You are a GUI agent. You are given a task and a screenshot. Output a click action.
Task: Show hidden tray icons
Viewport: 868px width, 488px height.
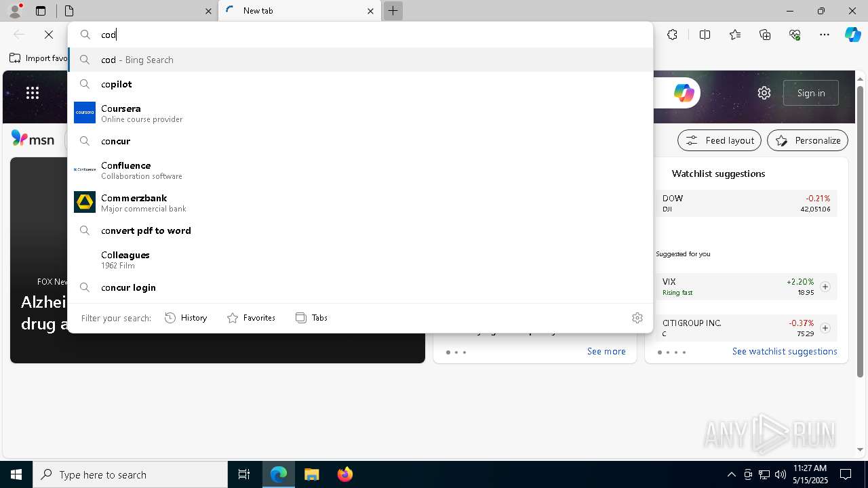click(731, 474)
